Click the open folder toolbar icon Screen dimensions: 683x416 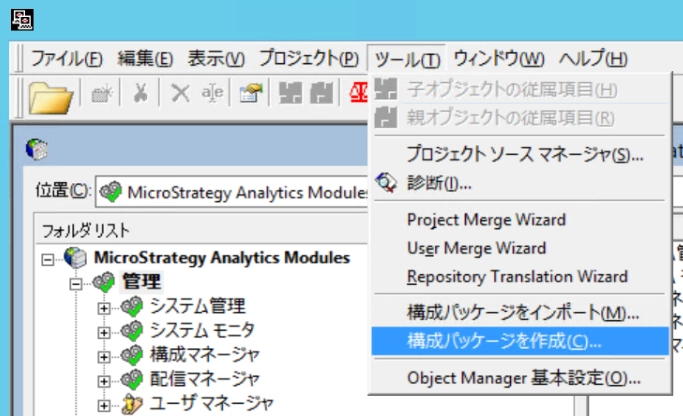pos(50,98)
